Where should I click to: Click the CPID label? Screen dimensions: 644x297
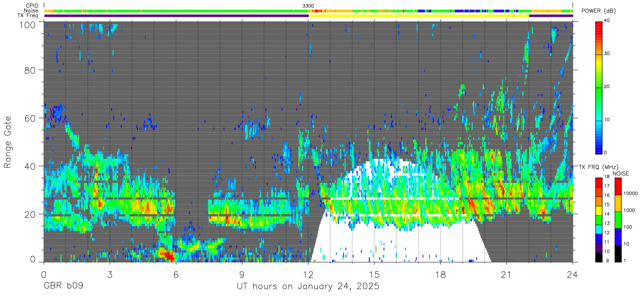tap(32, 5)
